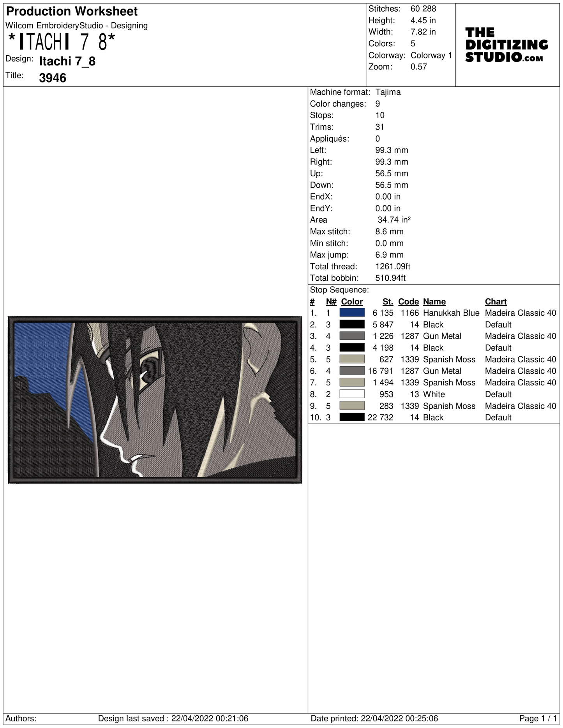Click the machine format value 'Tajima'

(388, 92)
